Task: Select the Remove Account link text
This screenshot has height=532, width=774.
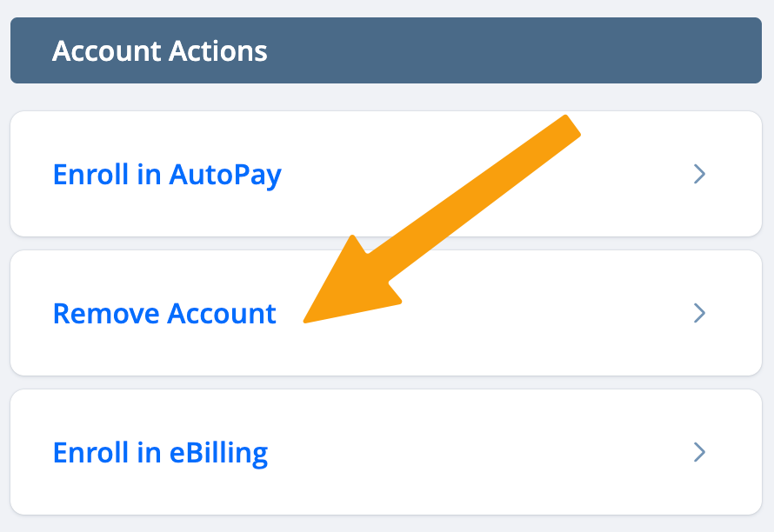Action: click(x=164, y=314)
